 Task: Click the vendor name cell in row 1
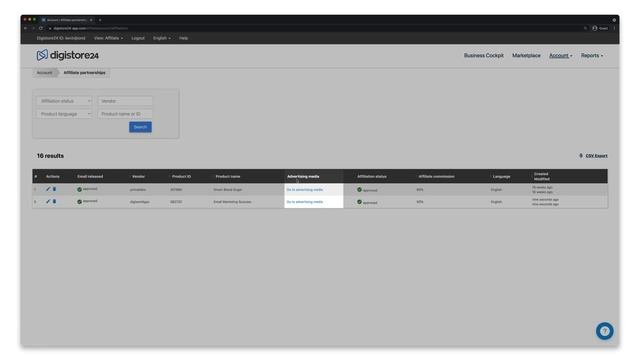coord(138,190)
